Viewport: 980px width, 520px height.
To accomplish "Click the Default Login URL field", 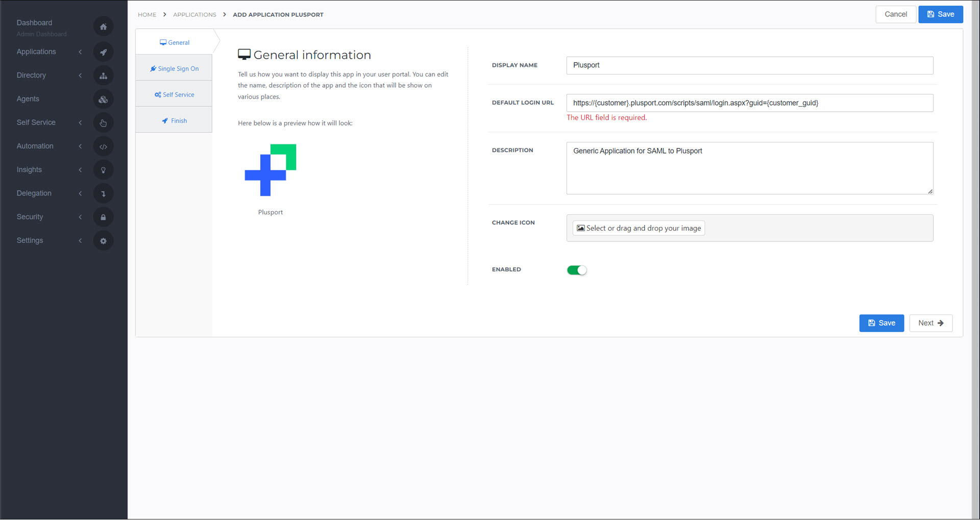I will pyautogui.click(x=750, y=103).
